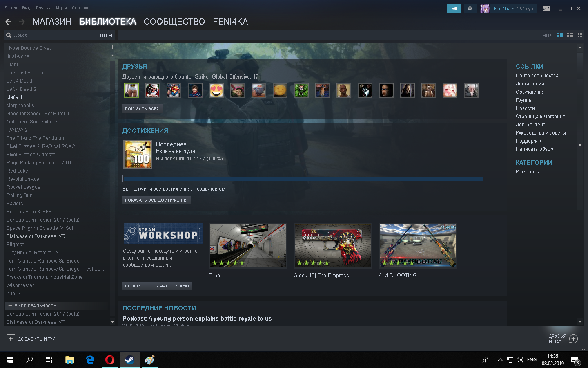Select Rocket League in game list

[x=23, y=187]
